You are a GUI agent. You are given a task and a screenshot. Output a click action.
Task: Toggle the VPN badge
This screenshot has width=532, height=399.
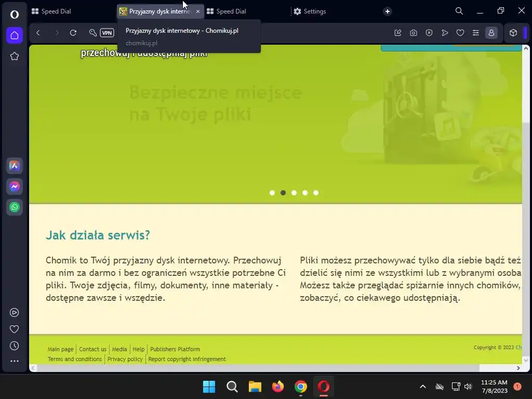click(107, 33)
